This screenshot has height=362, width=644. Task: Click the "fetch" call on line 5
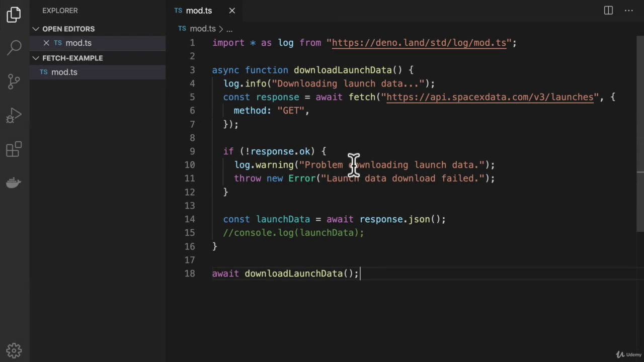coord(362,97)
